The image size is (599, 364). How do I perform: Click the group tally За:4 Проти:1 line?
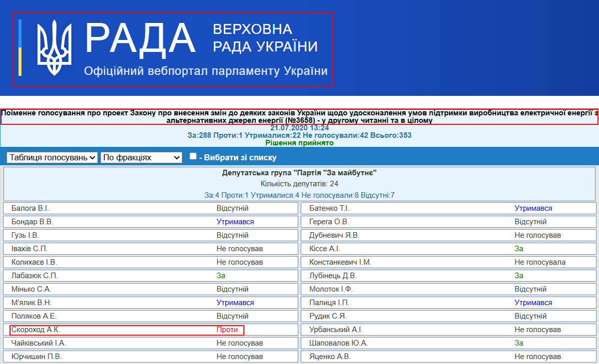300,195
